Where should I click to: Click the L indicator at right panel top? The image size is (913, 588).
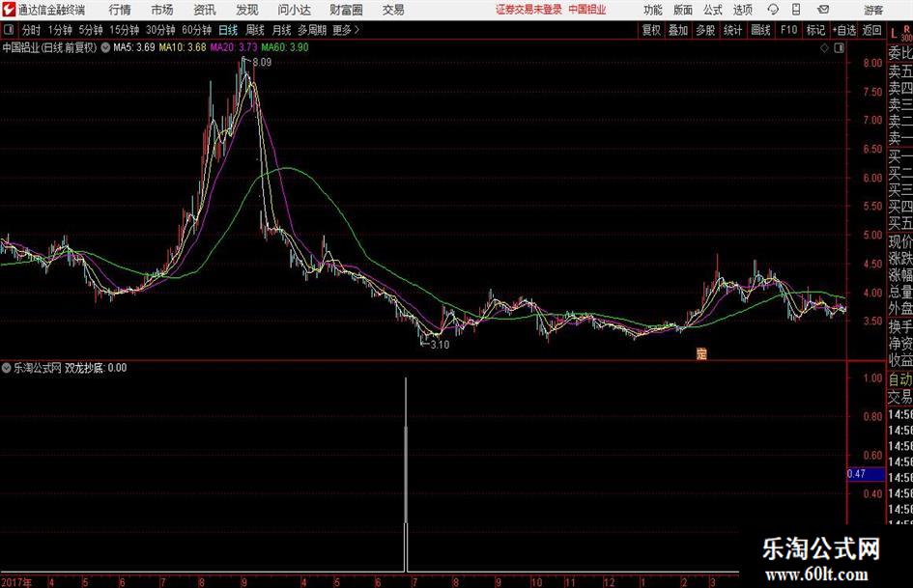point(894,34)
